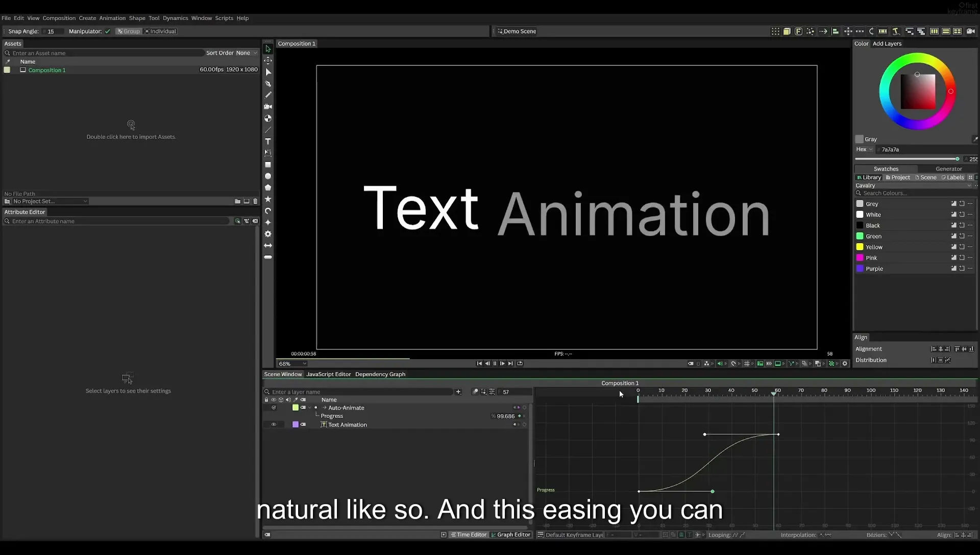Select the Cog shape tool
This screenshot has width=980, height=555.
coord(268,234)
